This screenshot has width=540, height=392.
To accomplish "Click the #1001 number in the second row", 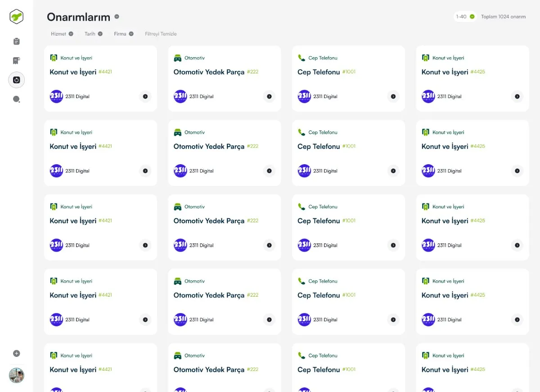I will coord(349,146).
